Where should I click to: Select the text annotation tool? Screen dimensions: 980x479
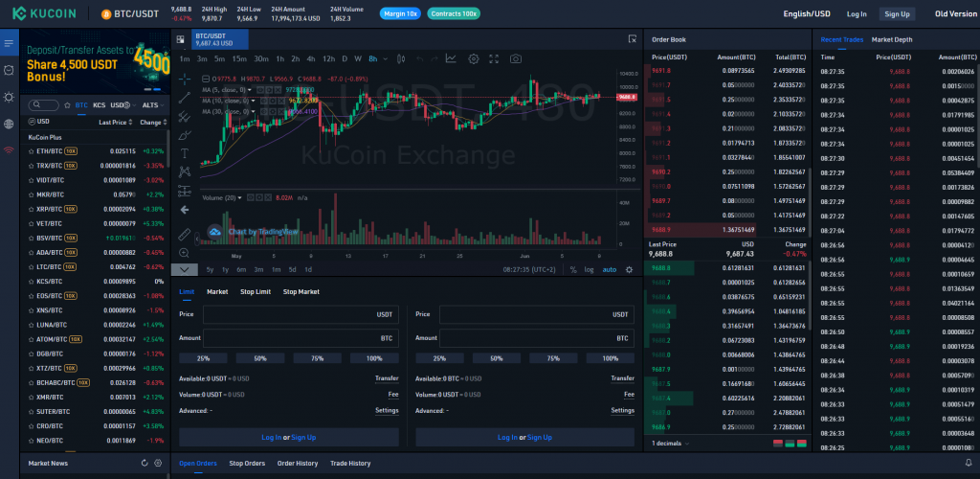(x=185, y=153)
